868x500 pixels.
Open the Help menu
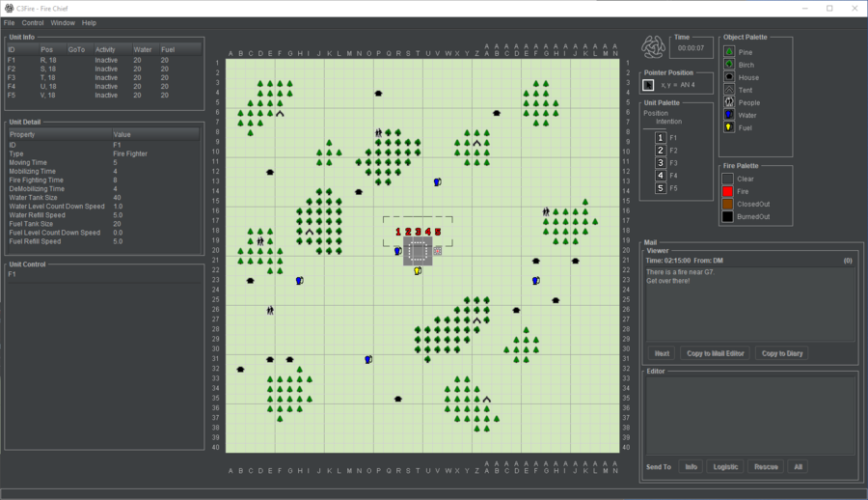pos(89,22)
